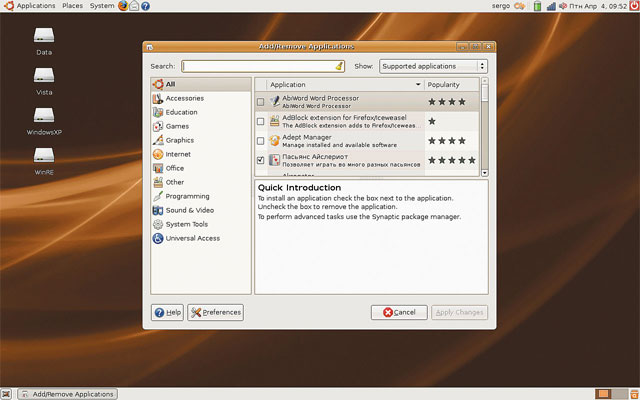Check the AdBlock extension checkbox
Image resolution: width=640 pixels, height=400 pixels.
pos(260,122)
